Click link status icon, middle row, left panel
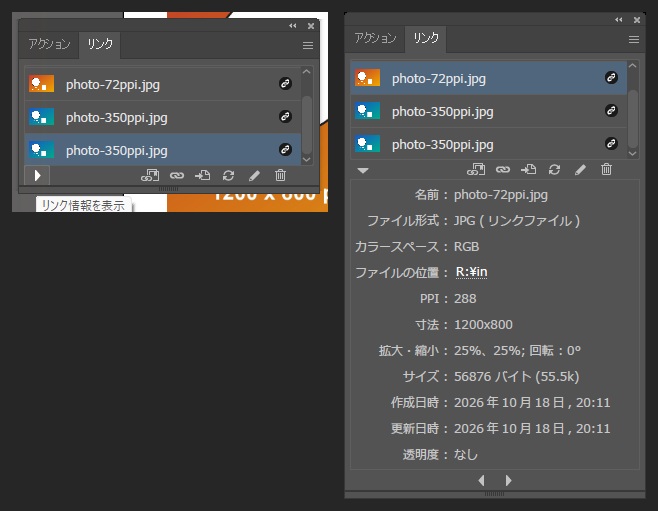The width and height of the screenshot is (658, 511). point(285,116)
